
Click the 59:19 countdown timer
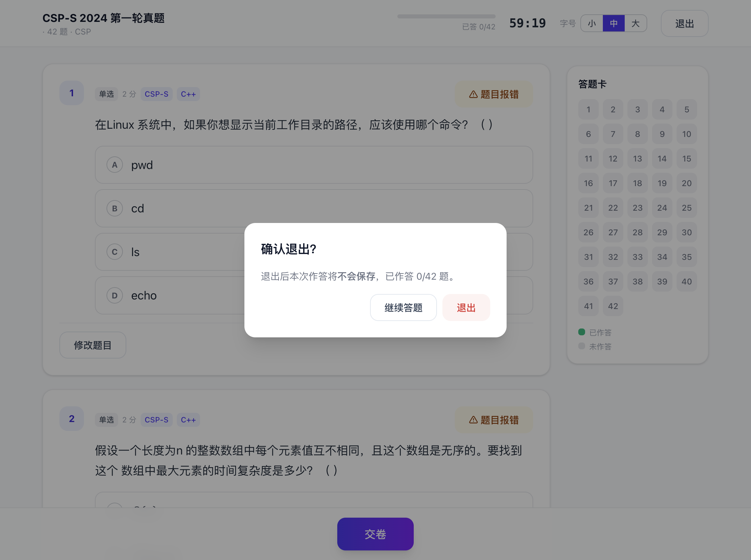click(527, 23)
